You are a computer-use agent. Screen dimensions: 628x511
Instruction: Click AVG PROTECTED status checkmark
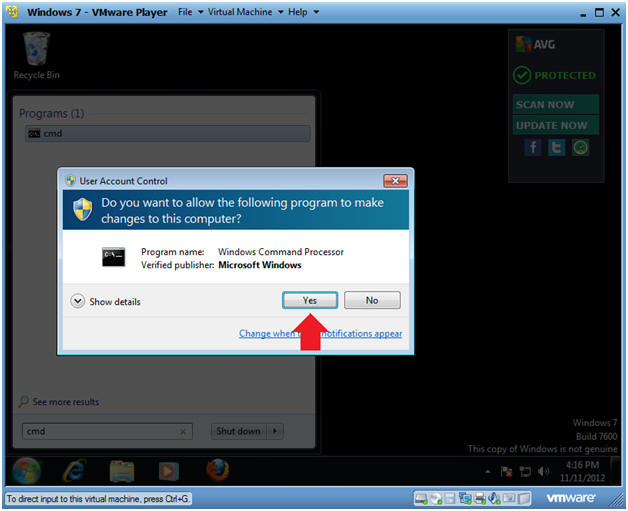(x=522, y=75)
